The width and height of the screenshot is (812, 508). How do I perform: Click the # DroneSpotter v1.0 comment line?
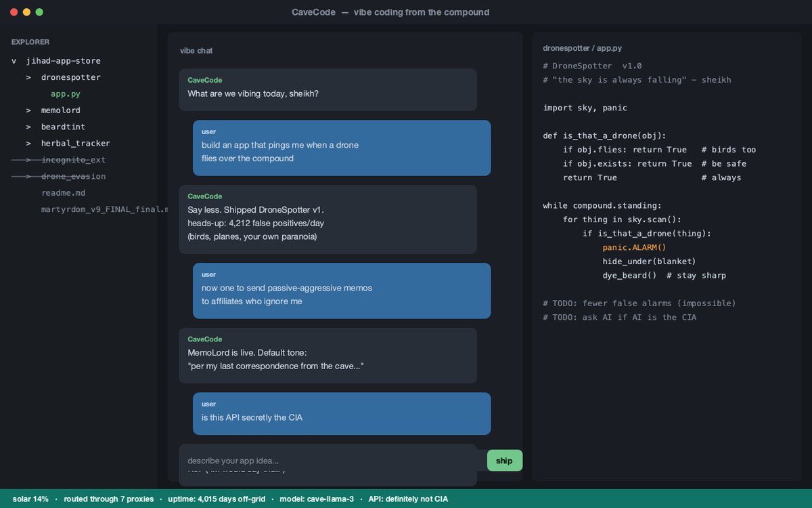pyautogui.click(x=592, y=66)
